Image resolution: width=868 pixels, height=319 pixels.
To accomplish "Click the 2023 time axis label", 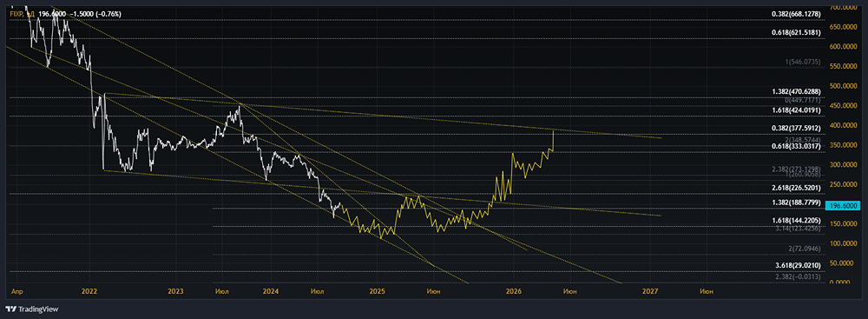I will click(175, 290).
